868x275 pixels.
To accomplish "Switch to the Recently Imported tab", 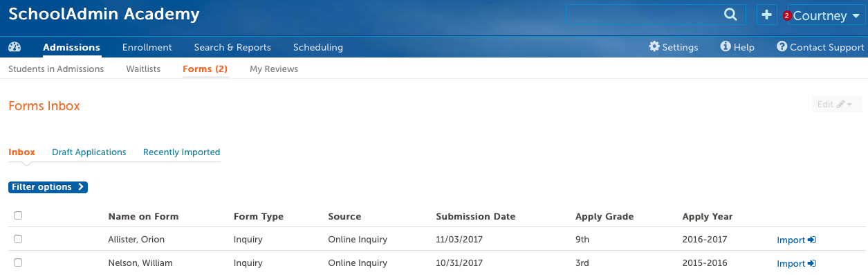I will 181,152.
